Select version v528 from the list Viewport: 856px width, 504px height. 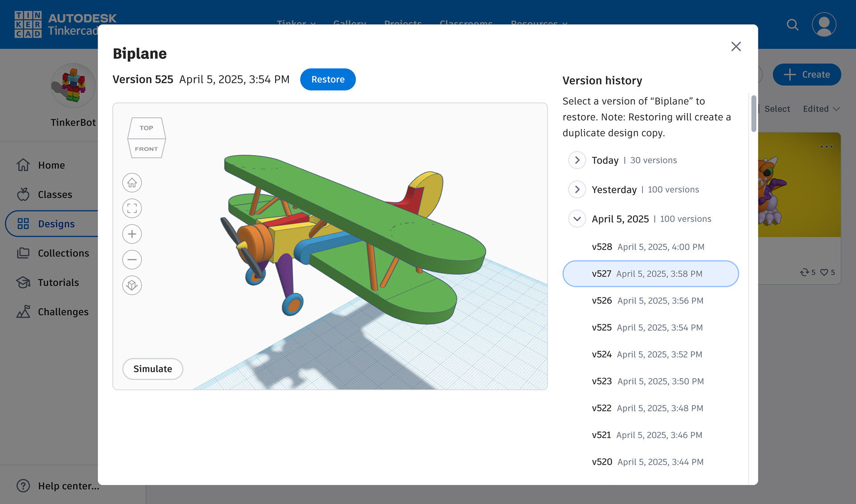click(648, 247)
